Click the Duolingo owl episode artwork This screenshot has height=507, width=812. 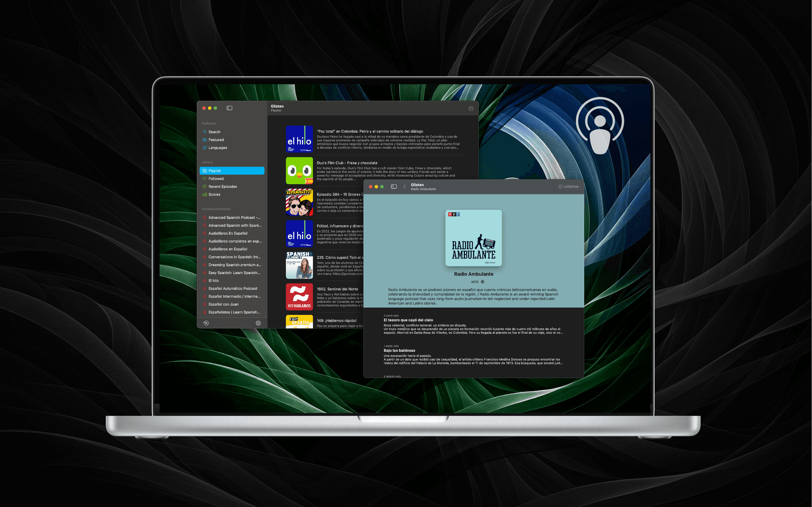(x=299, y=171)
